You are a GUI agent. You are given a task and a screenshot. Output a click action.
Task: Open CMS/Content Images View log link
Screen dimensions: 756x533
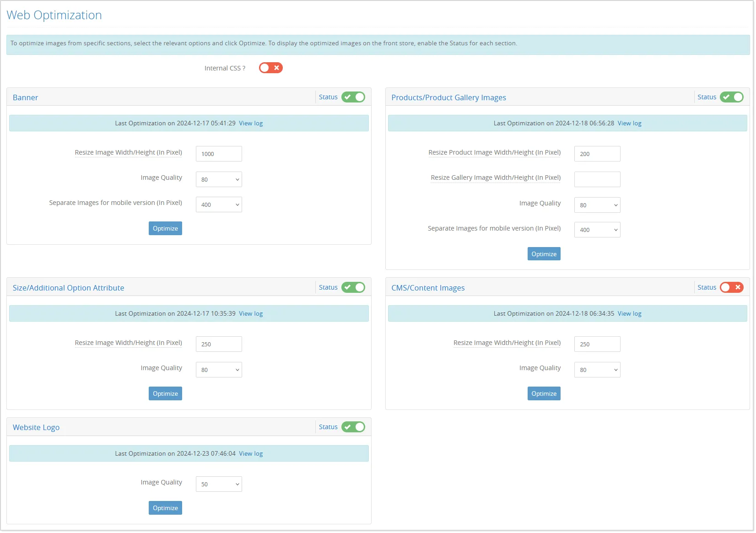(630, 313)
